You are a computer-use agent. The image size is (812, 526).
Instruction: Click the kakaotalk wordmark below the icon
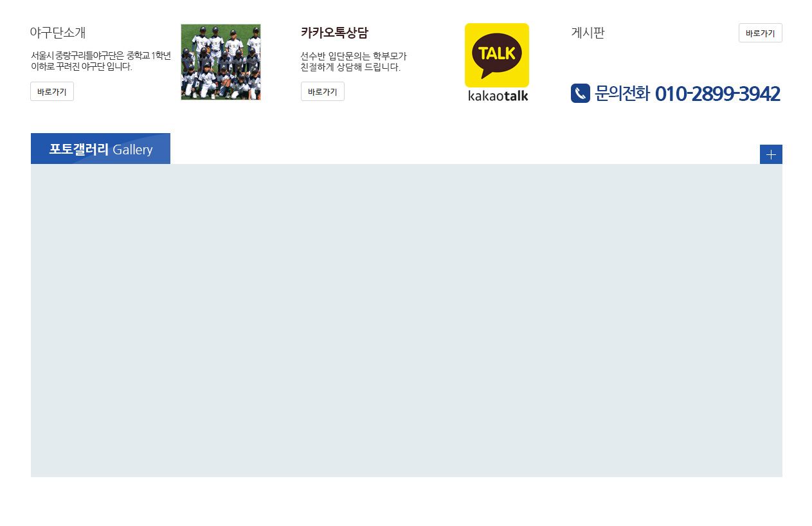point(498,96)
